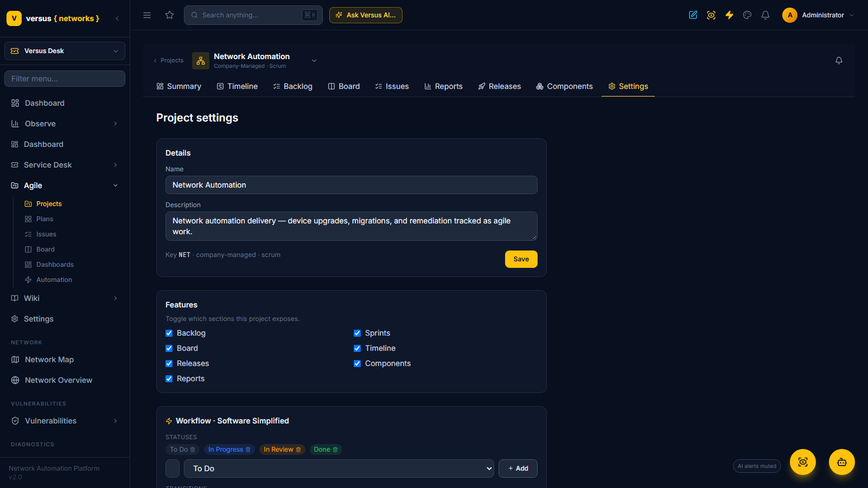
Task: Open the project switcher chevron
Action: [x=314, y=61]
